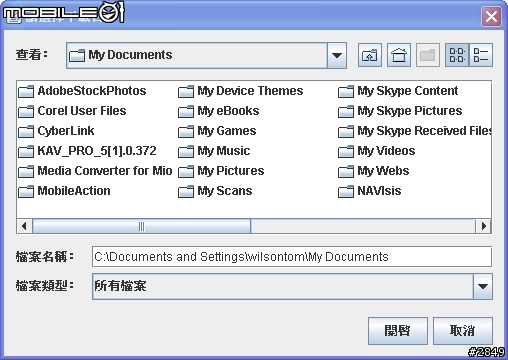Click the My Pictures folder icon

(186, 171)
